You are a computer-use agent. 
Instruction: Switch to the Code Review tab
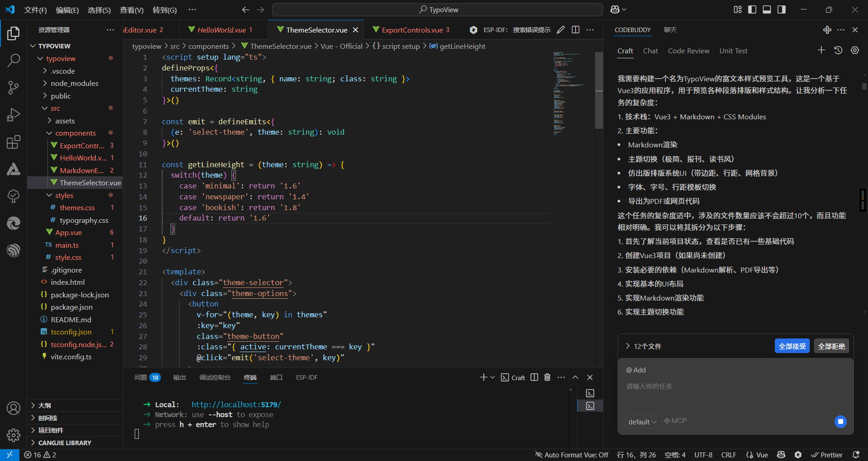point(689,51)
